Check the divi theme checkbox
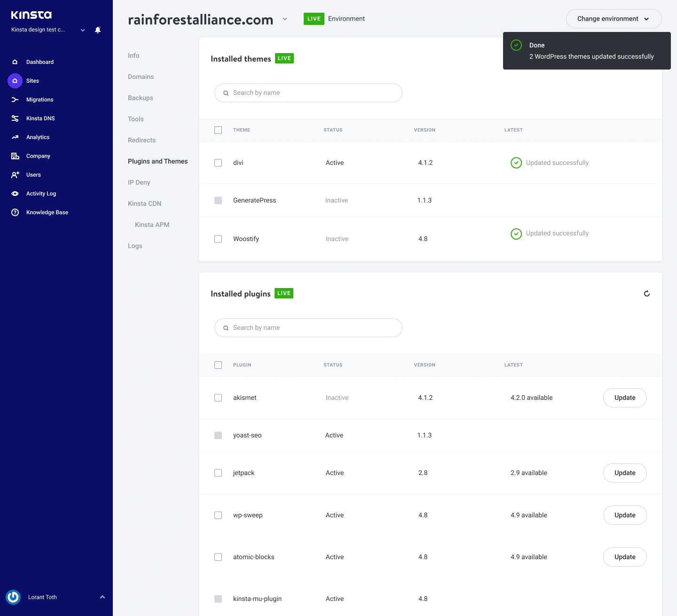Viewport: 677px width, 616px height. click(x=218, y=163)
